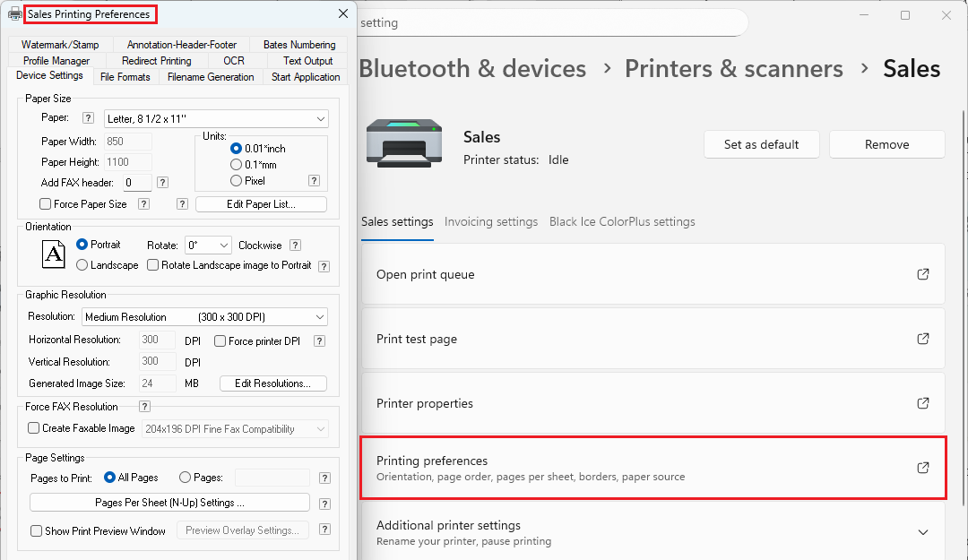Screen dimensions: 968x560
Task: Click external link icon for Print test page
Action: point(923,339)
